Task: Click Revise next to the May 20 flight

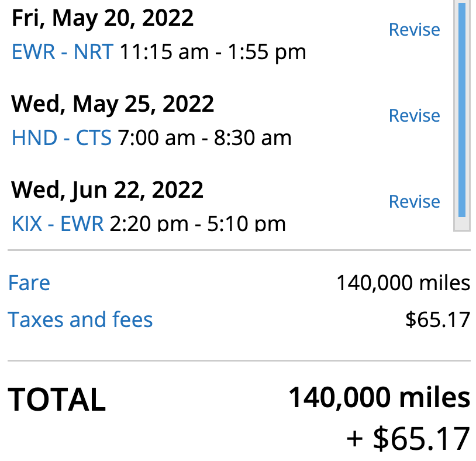Action: point(414,30)
